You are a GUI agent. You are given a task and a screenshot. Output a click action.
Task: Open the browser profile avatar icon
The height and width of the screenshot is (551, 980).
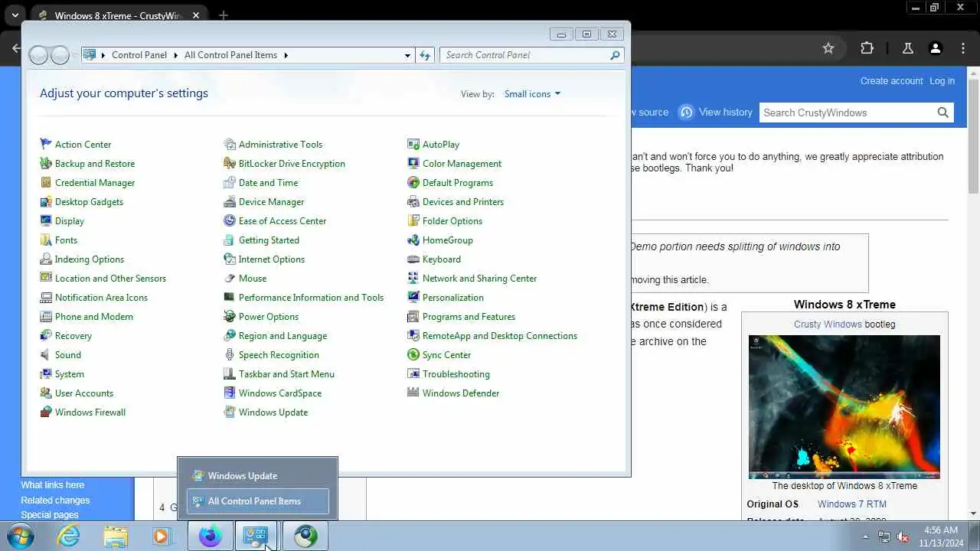(x=935, y=48)
